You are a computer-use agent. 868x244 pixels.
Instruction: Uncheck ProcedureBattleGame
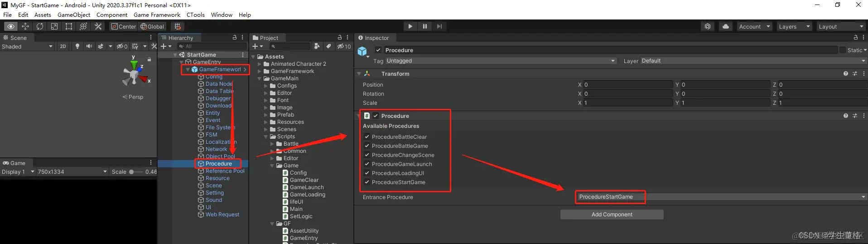coord(367,146)
